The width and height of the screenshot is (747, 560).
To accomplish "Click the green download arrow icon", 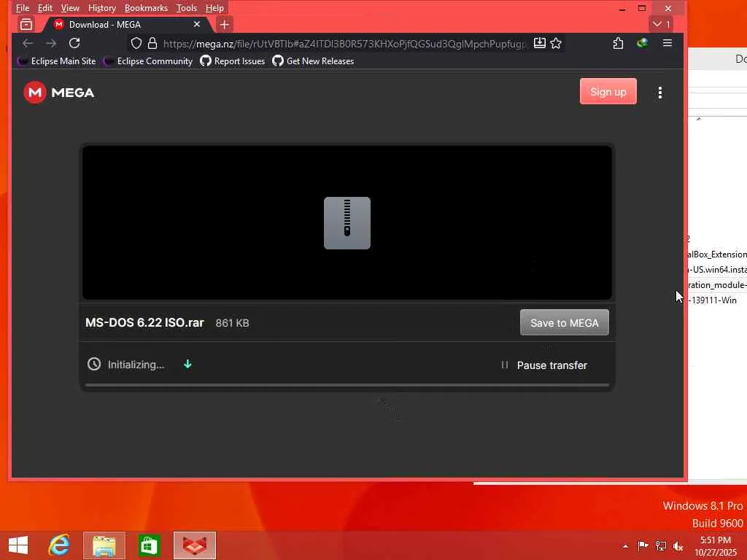I will point(187,365).
